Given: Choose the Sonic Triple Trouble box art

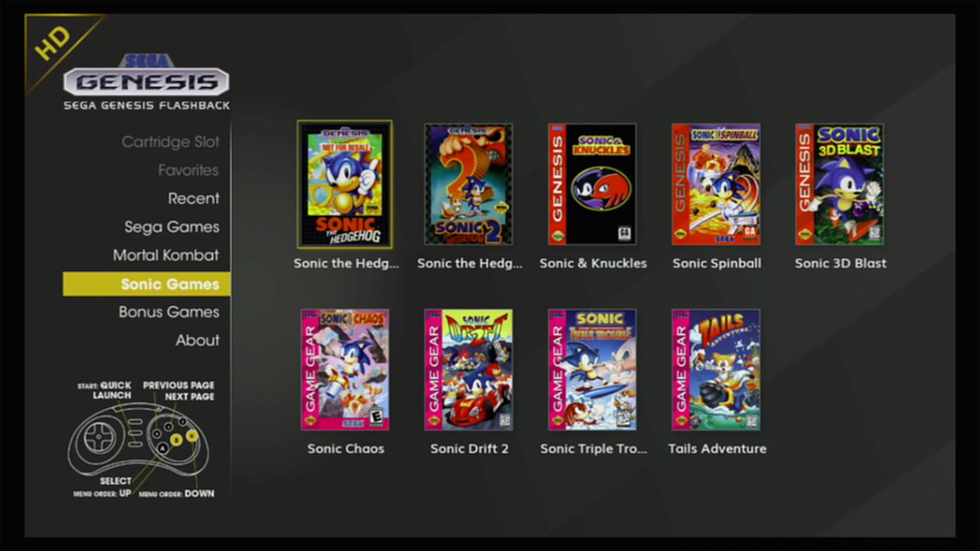Looking at the screenshot, I should tap(592, 370).
